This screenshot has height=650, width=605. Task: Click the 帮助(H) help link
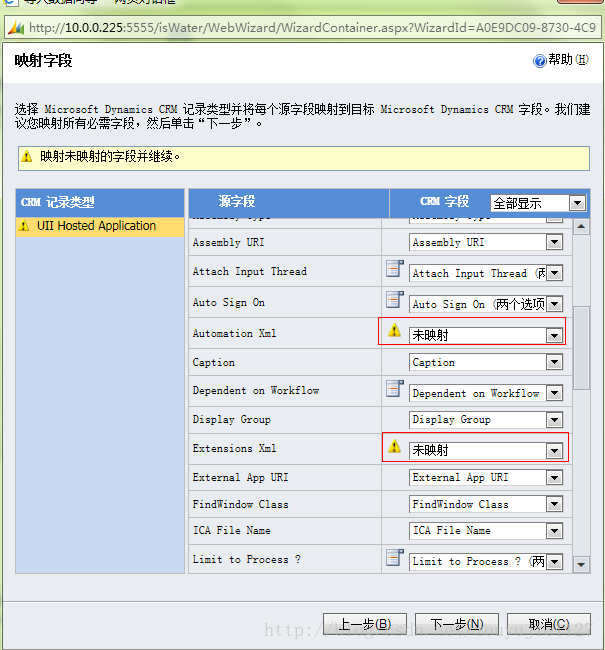pos(561,61)
